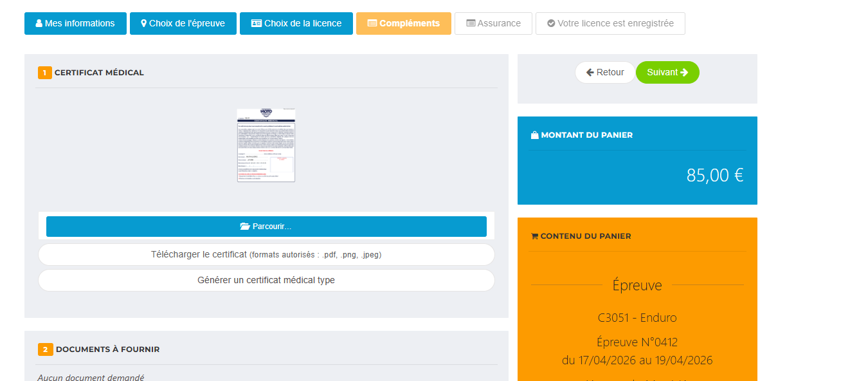The image size is (868, 381).
Task: Click the shopping cart icon beside Contenu du panier
Action: 534,236
